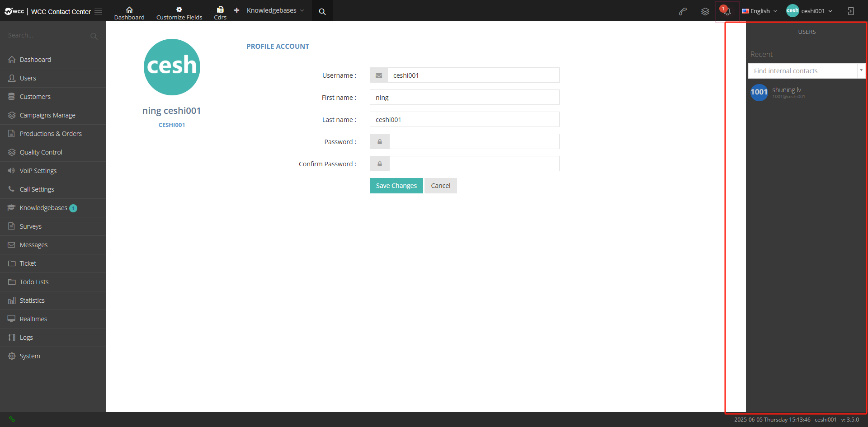Image resolution: width=868 pixels, height=427 pixels.
Task: Open the layers stack icon in top bar
Action: (705, 11)
